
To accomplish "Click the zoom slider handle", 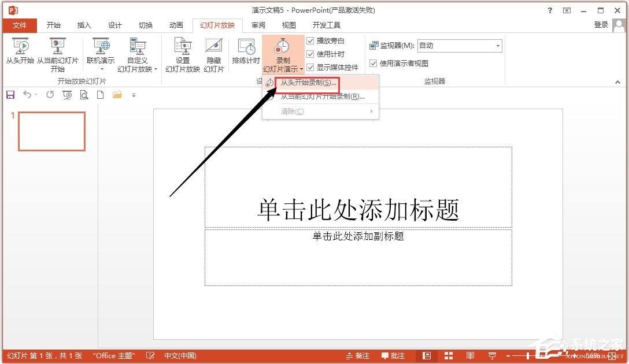I will pyautogui.click(x=528, y=355).
